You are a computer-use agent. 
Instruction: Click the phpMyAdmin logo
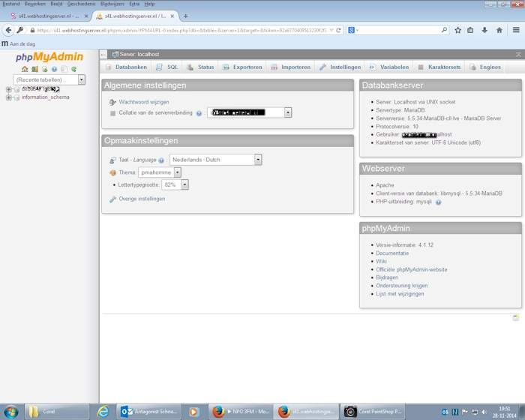[49, 57]
